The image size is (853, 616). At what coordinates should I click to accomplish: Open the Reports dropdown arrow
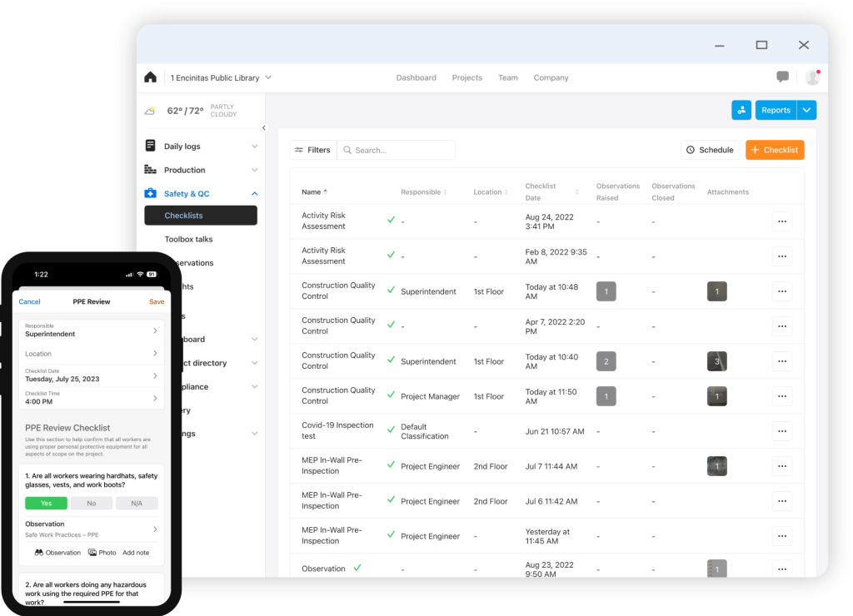point(806,110)
